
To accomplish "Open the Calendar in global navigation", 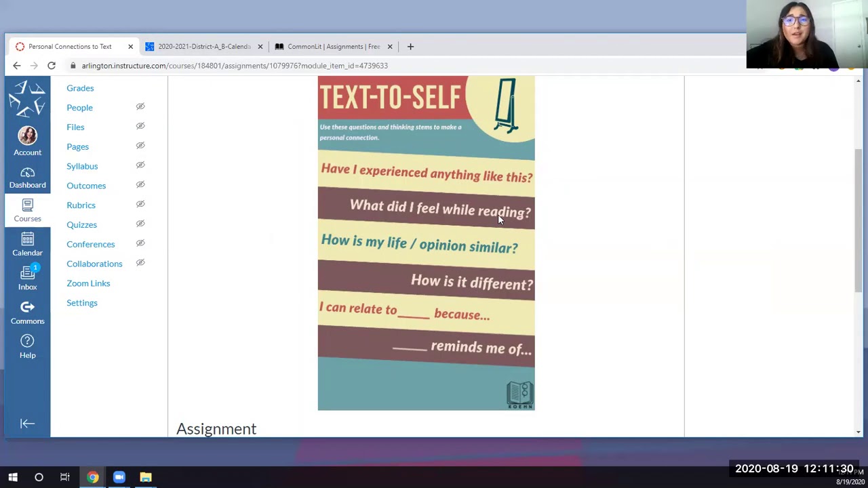I will click(27, 245).
